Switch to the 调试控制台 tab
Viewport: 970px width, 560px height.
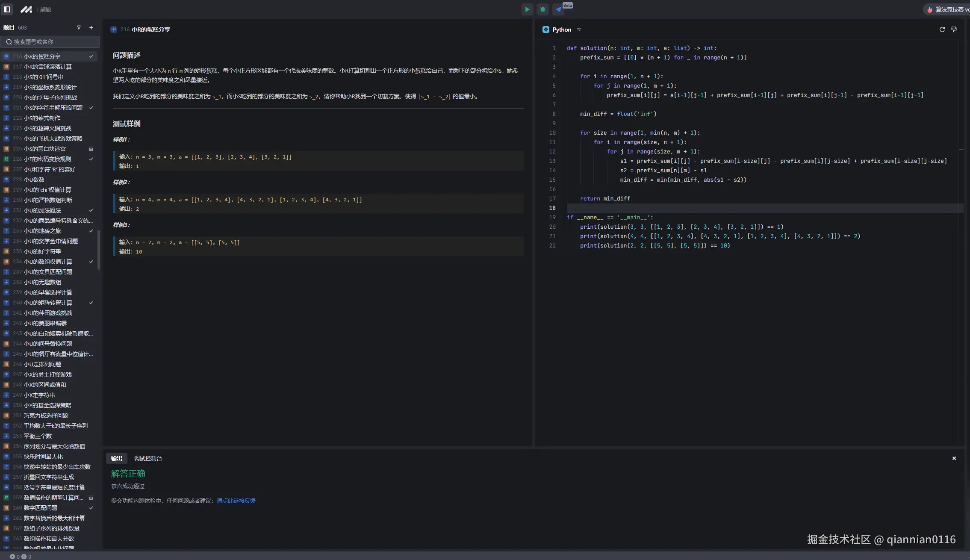coord(148,458)
